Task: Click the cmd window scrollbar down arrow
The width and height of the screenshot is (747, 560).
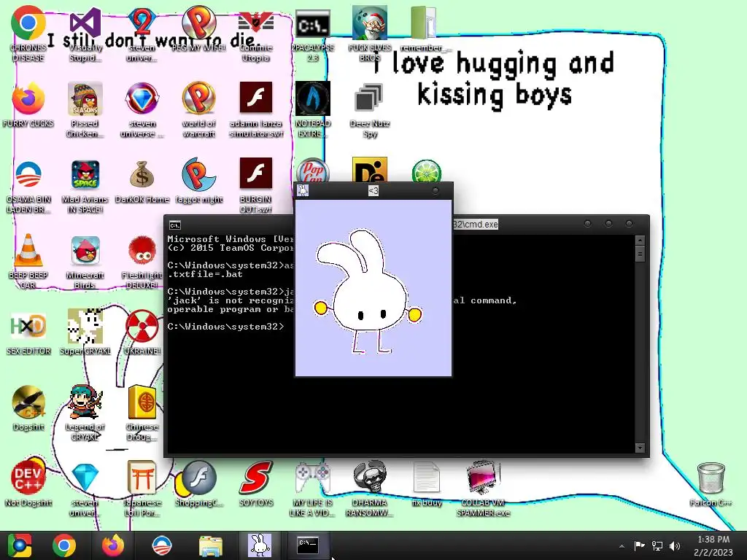Action: (x=640, y=448)
